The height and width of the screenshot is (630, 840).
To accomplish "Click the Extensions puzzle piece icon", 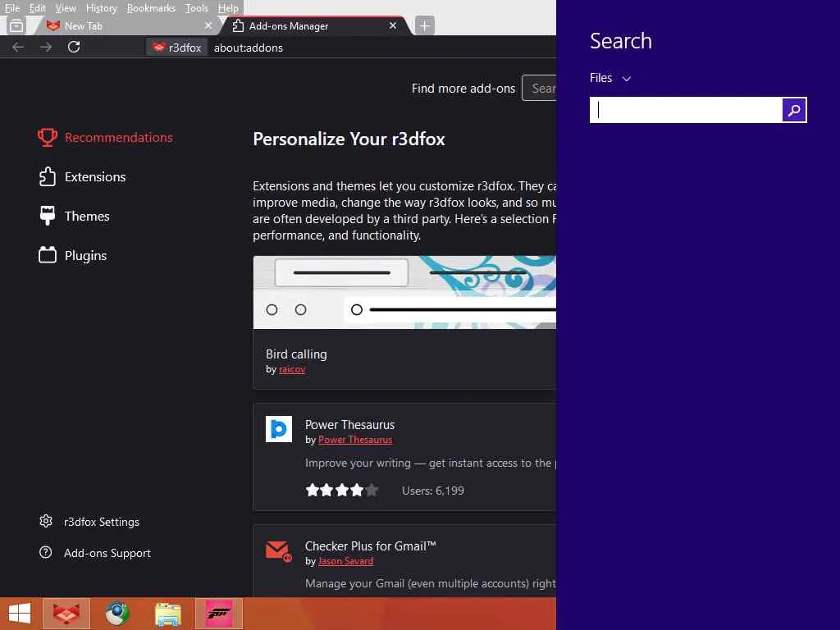I will 48,177.
